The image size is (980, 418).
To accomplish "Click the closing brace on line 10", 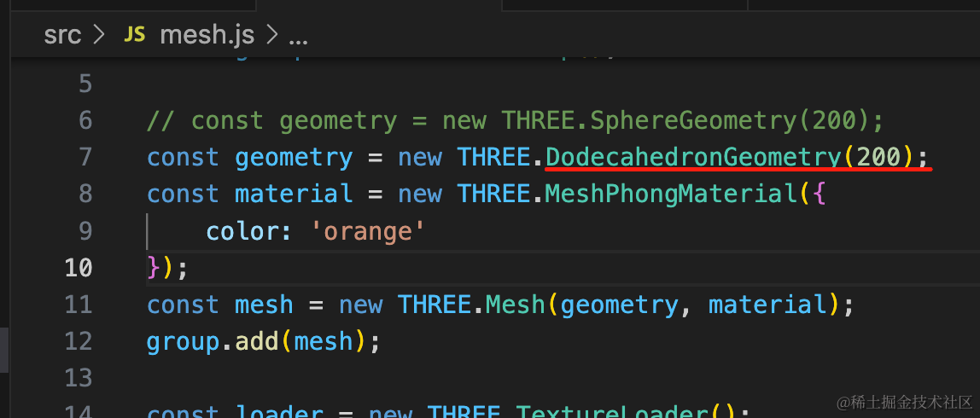I will 154,268.
